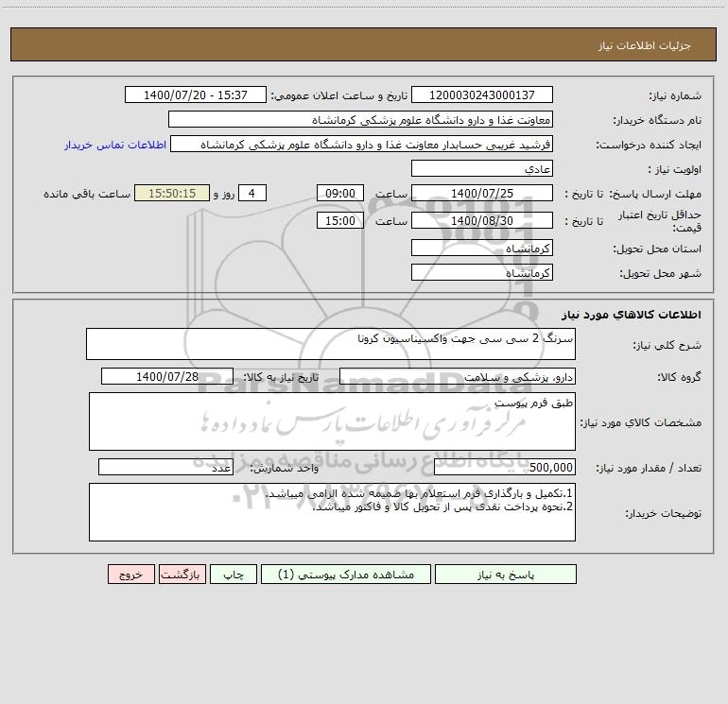This screenshot has height=704, width=728.
Task: Click the 'تاریخ و ساعت اعلان عمومی:' label
Action: 338,95
